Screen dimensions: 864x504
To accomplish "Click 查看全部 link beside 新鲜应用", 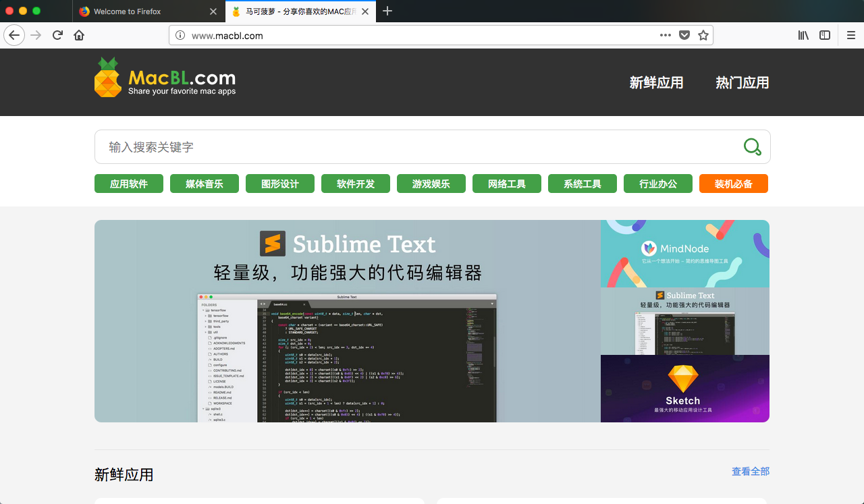I will point(751,472).
